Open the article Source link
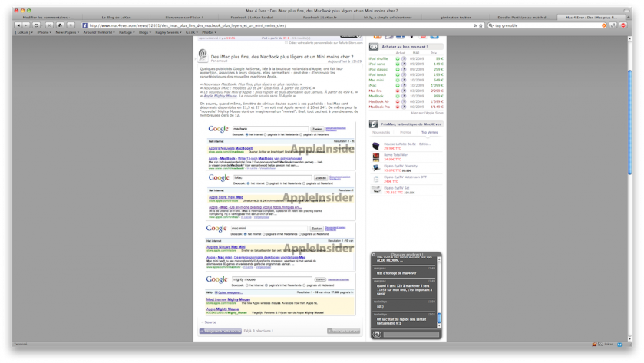This screenshot has height=363, width=644. 210,322
